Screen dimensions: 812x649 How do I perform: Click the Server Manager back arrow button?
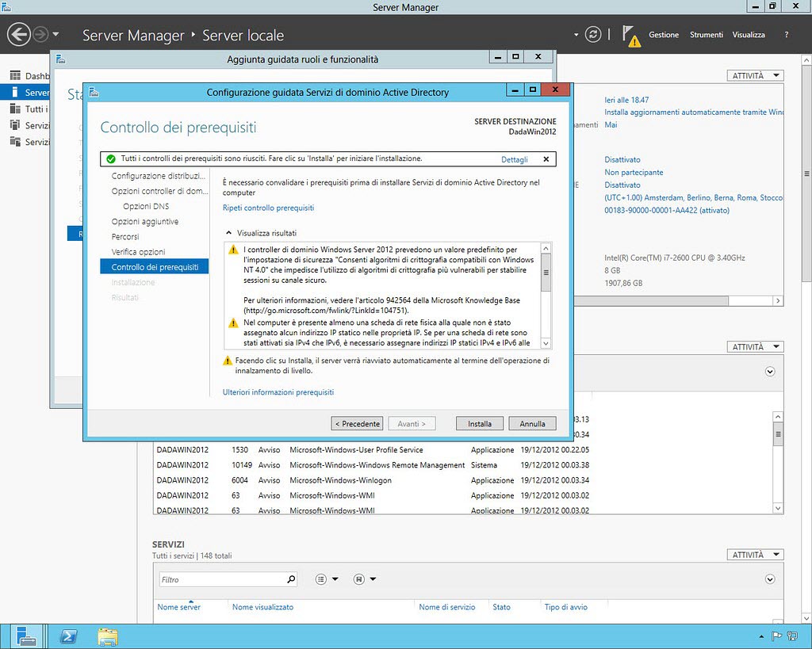pos(19,35)
